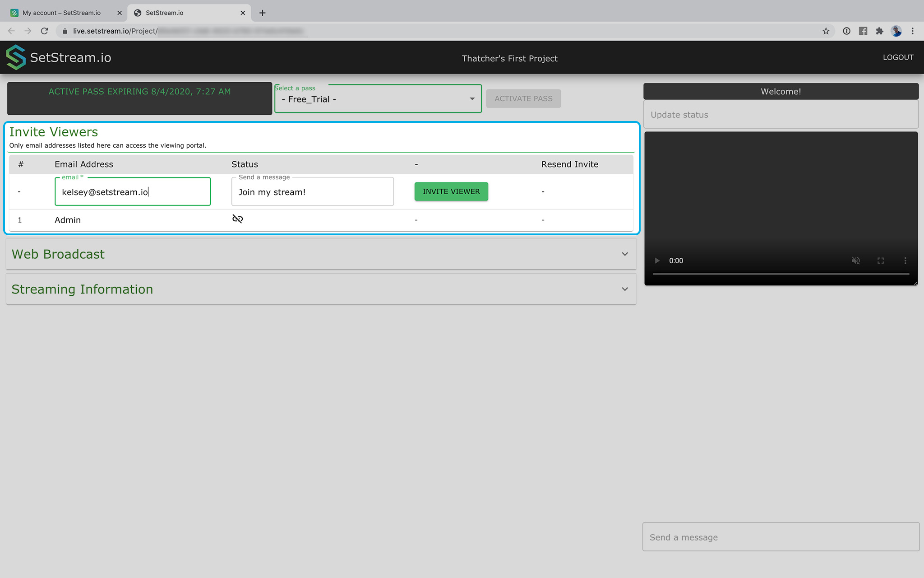This screenshot has width=924, height=578.
Task: Open the Chrome three-dot menu
Action: tap(912, 31)
